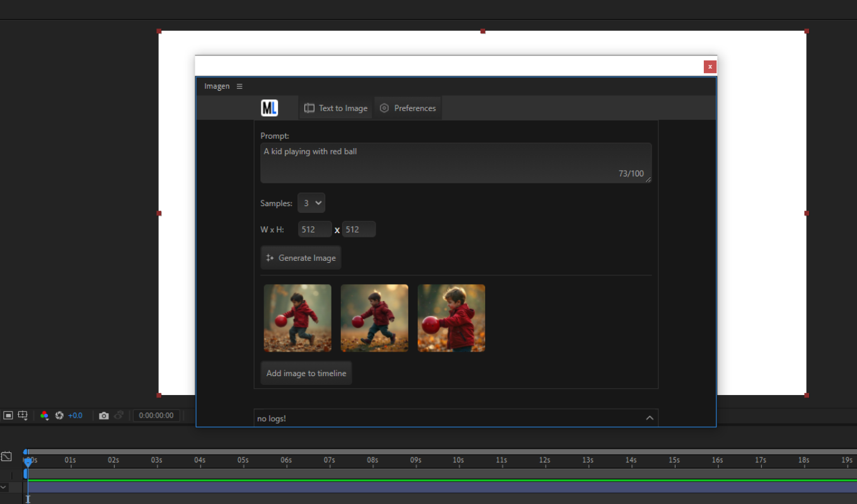Viewport: 857px width, 504px height.
Task: Open the Region of Interest options
Action: 23,416
